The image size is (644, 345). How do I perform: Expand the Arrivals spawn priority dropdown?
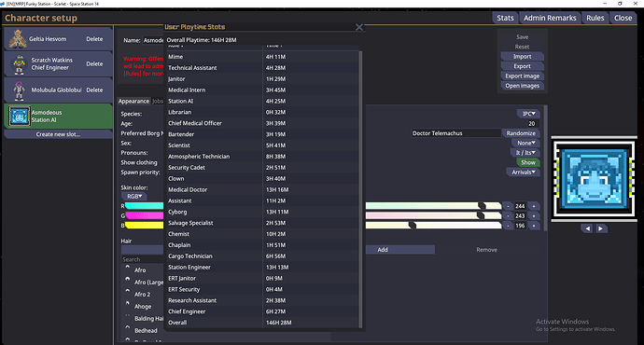click(x=523, y=172)
